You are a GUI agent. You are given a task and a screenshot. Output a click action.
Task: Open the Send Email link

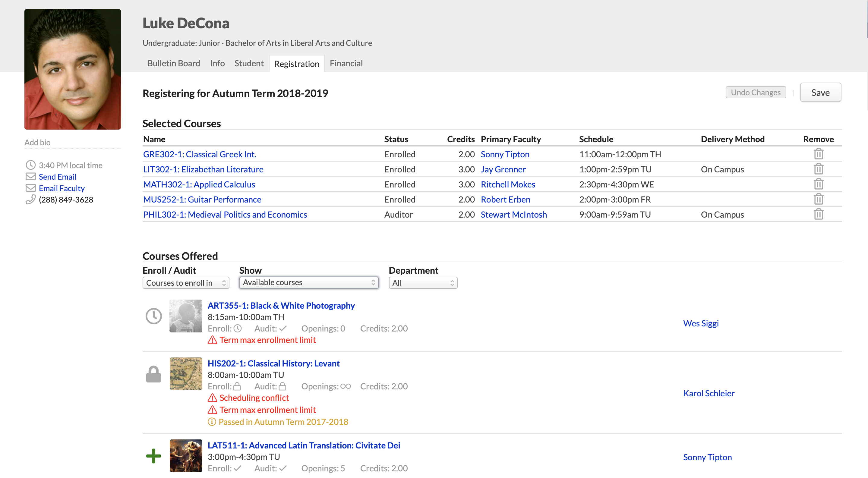57,177
